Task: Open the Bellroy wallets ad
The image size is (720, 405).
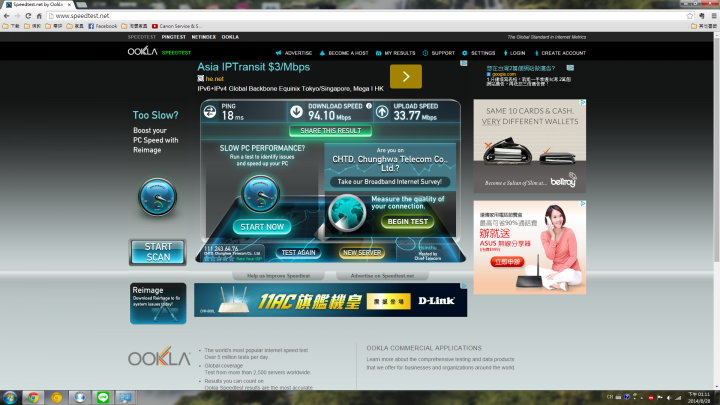Action: point(530,146)
